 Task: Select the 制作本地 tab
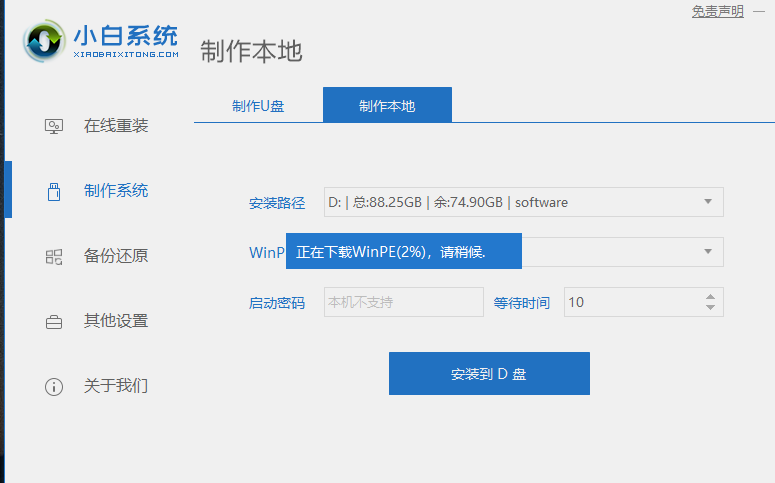click(x=387, y=105)
